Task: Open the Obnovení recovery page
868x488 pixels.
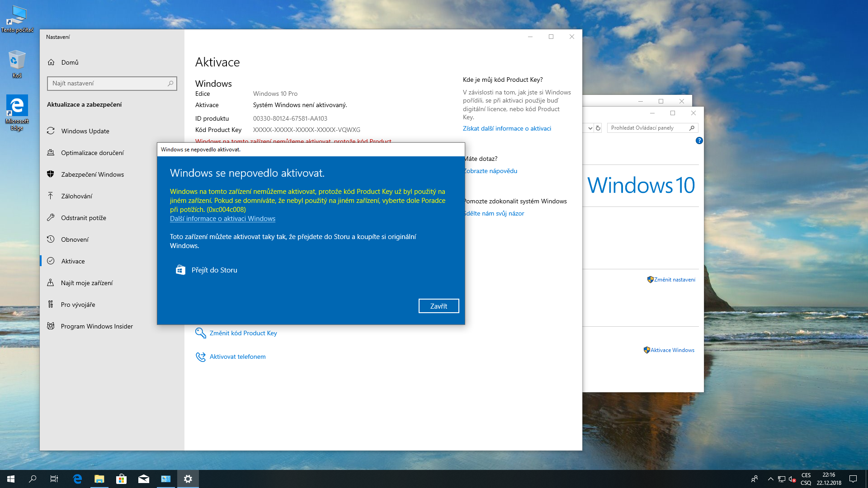Action: (x=75, y=239)
